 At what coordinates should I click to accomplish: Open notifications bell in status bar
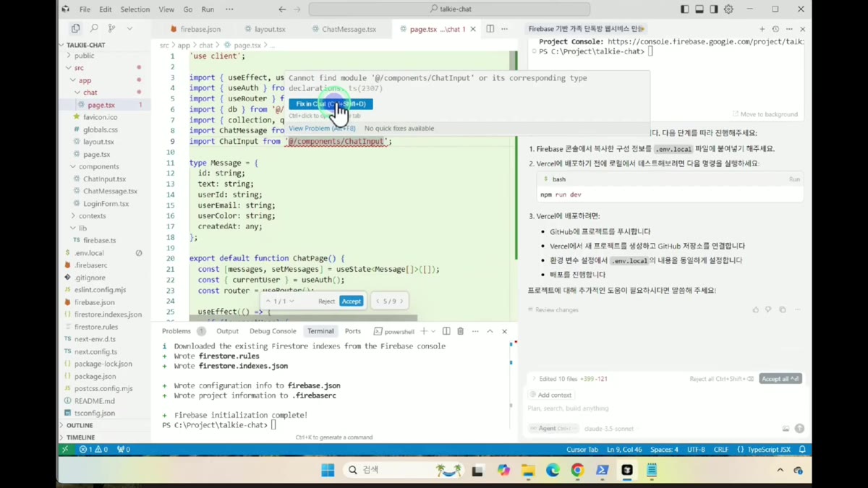[x=802, y=449]
